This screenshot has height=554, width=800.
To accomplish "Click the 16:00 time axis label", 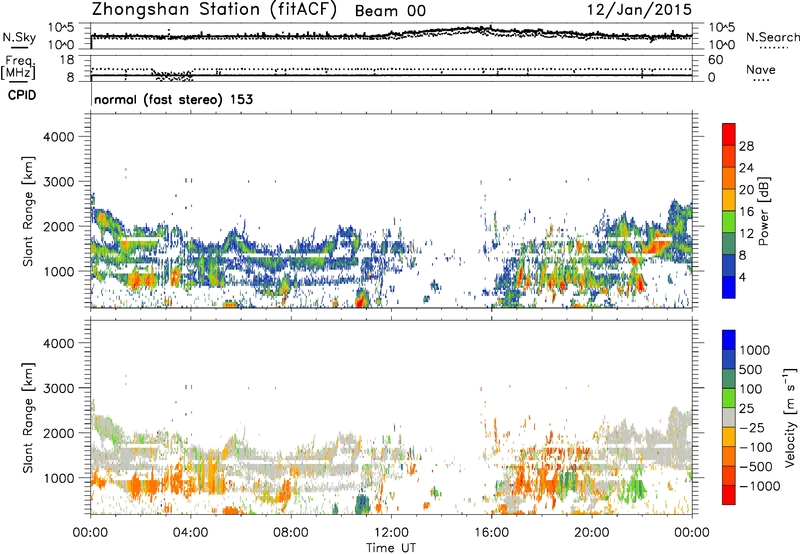I will (x=491, y=533).
